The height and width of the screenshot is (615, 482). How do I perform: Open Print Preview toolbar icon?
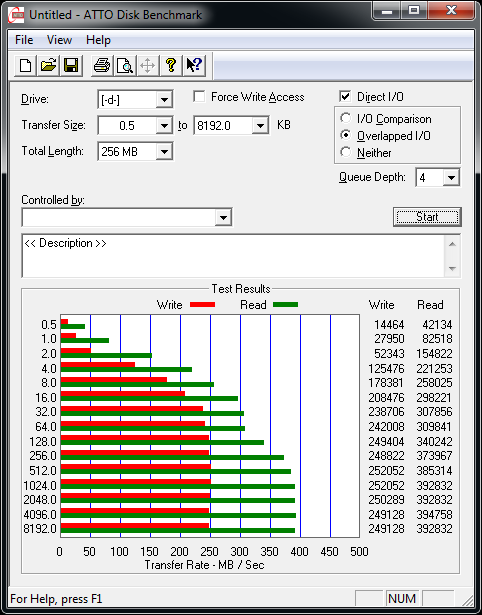125,65
